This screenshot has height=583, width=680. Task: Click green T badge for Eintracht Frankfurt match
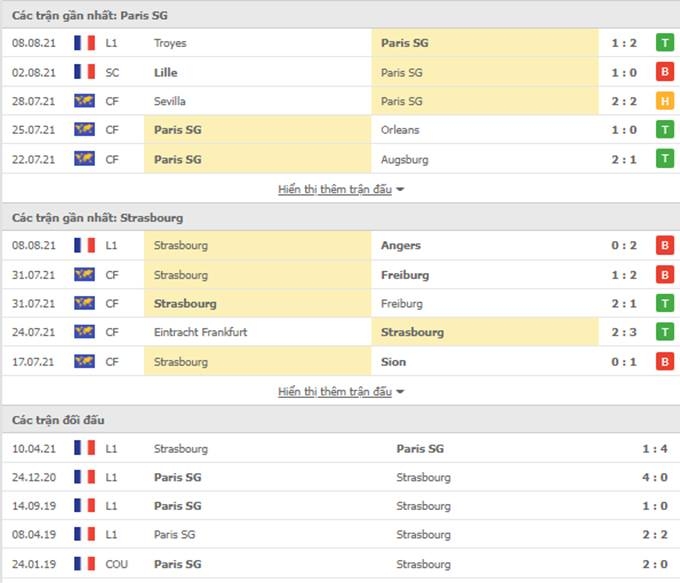tap(665, 332)
